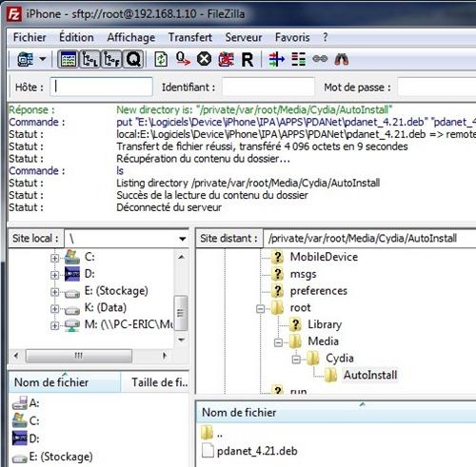Click the reconnect (R) icon
This screenshot has height=467, width=476.
[248, 60]
